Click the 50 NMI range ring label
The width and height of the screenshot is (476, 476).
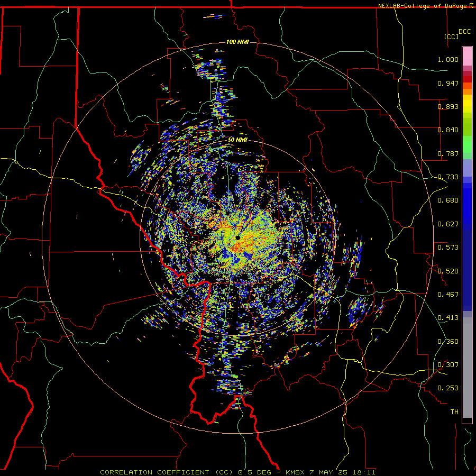tap(237, 140)
